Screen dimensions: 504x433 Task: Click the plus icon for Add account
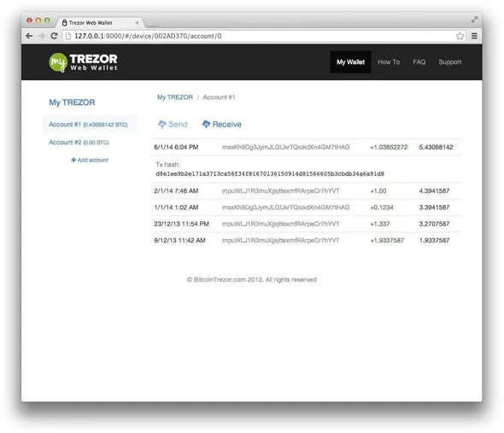coord(73,160)
